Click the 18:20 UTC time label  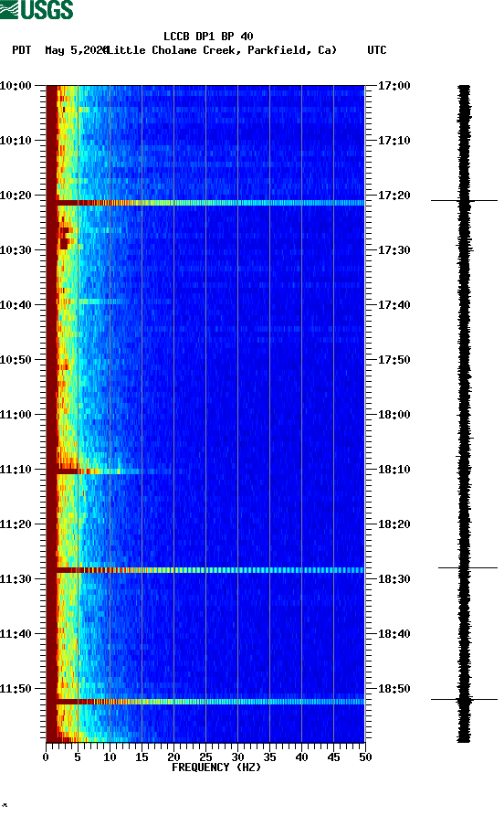coord(394,524)
